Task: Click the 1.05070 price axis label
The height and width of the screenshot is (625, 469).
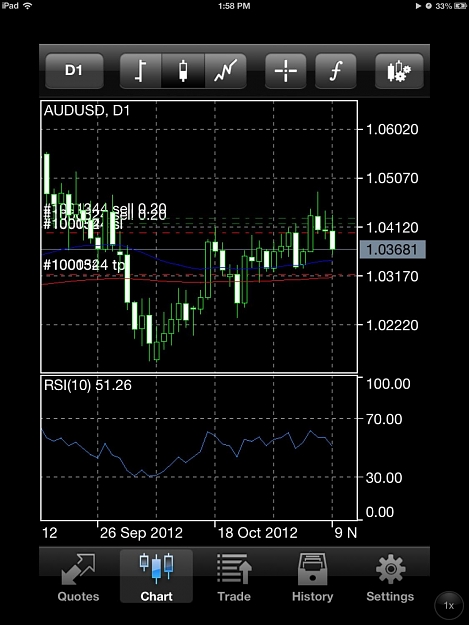Action: (392, 178)
